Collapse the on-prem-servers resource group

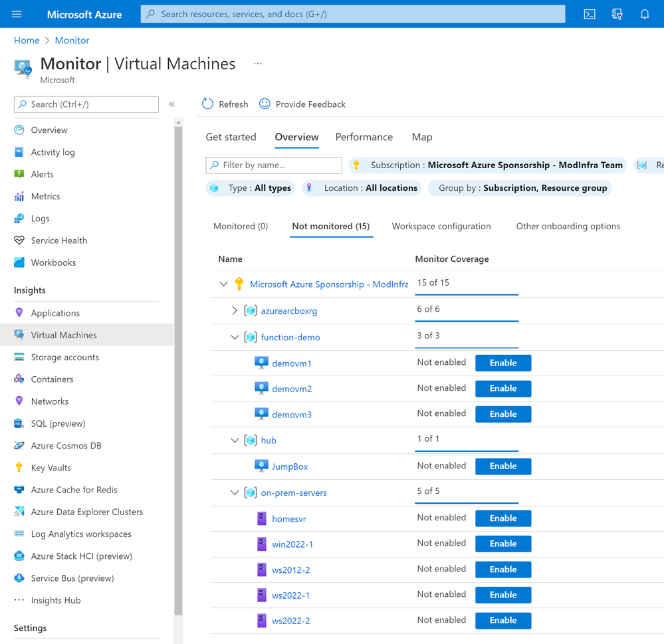[x=235, y=492]
